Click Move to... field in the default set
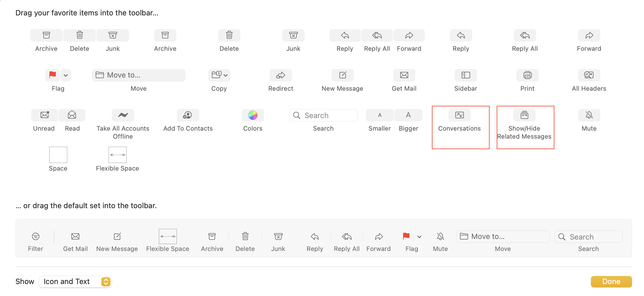The image size is (644, 296). (503, 237)
